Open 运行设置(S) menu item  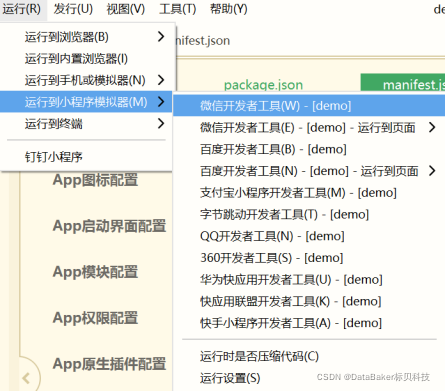pyautogui.click(x=309, y=378)
